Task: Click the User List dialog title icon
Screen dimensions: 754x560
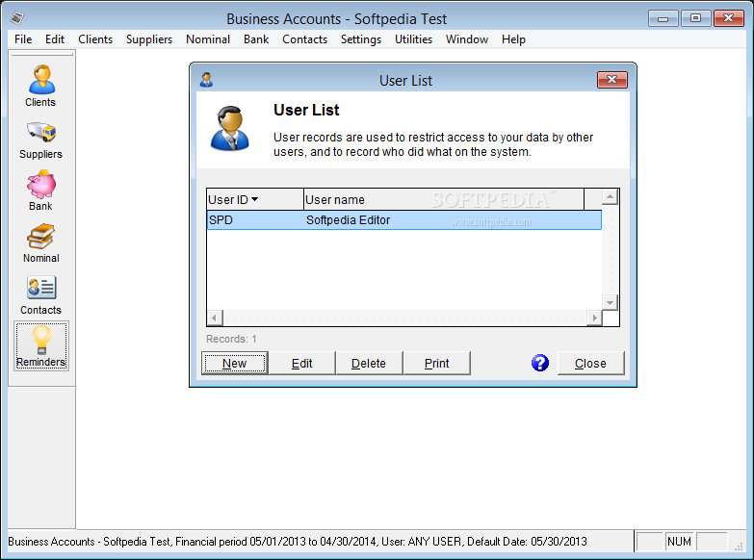Action: pyautogui.click(x=207, y=80)
